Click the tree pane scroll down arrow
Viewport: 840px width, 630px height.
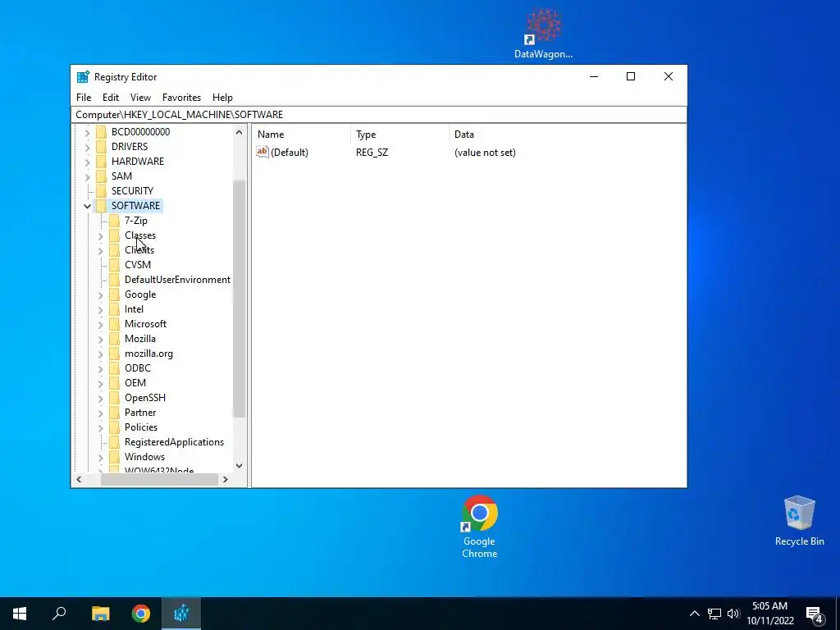pos(240,466)
